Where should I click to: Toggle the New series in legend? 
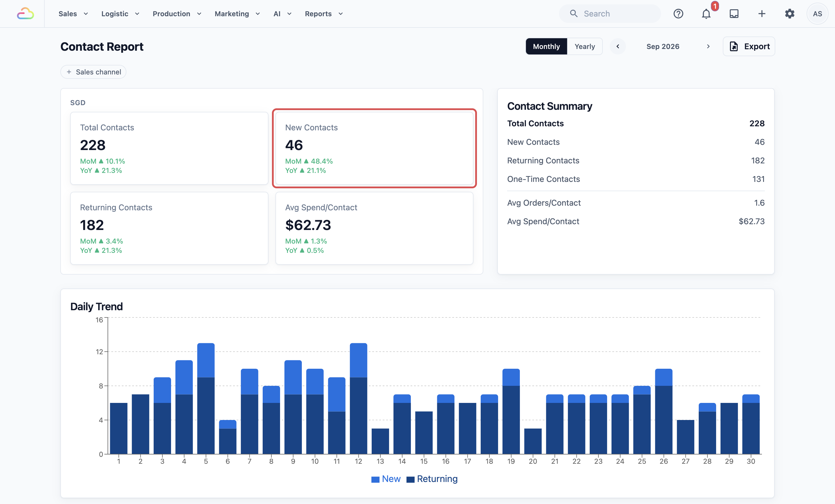[386, 479]
